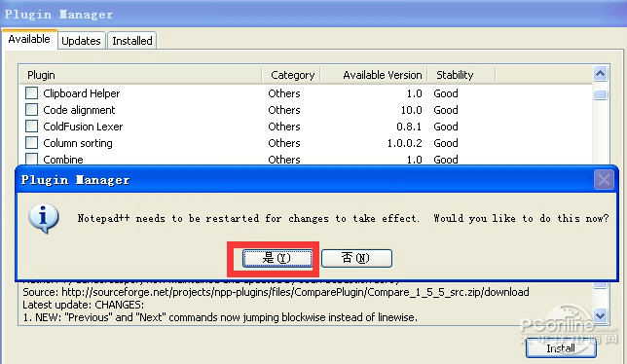Close the restart prompt dialog
627x364 pixels.
coord(604,180)
